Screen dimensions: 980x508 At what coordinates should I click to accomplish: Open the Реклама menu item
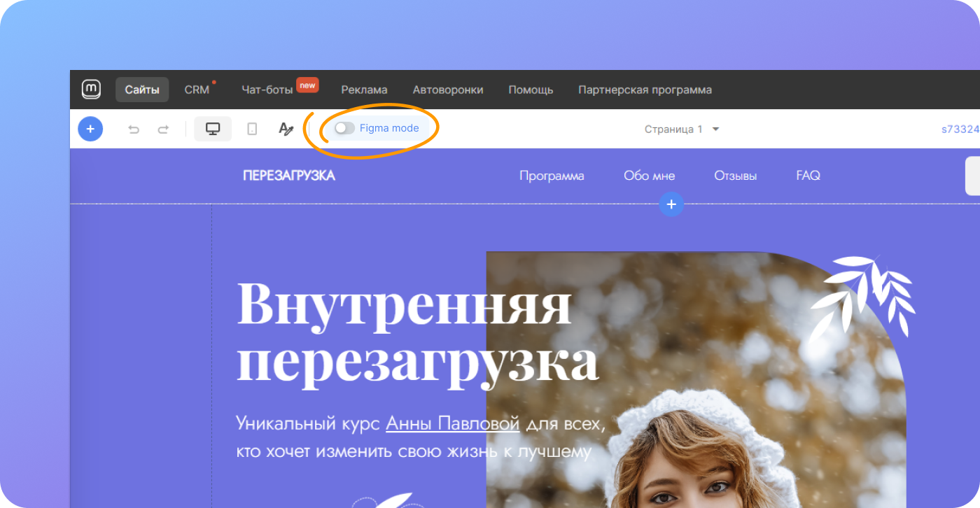(x=364, y=90)
